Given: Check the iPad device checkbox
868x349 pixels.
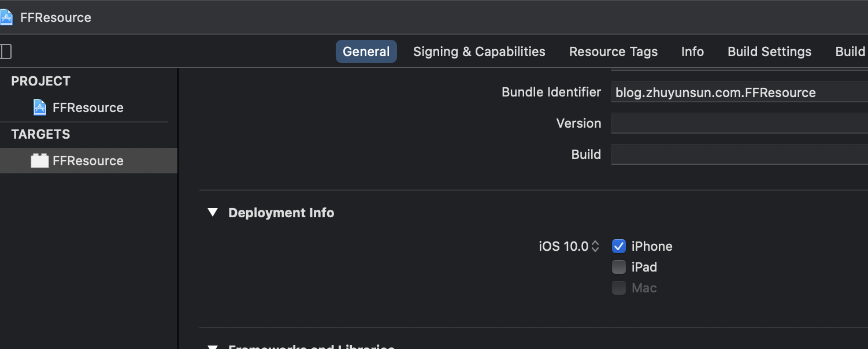Looking at the screenshot, I should tap(619, 267).
